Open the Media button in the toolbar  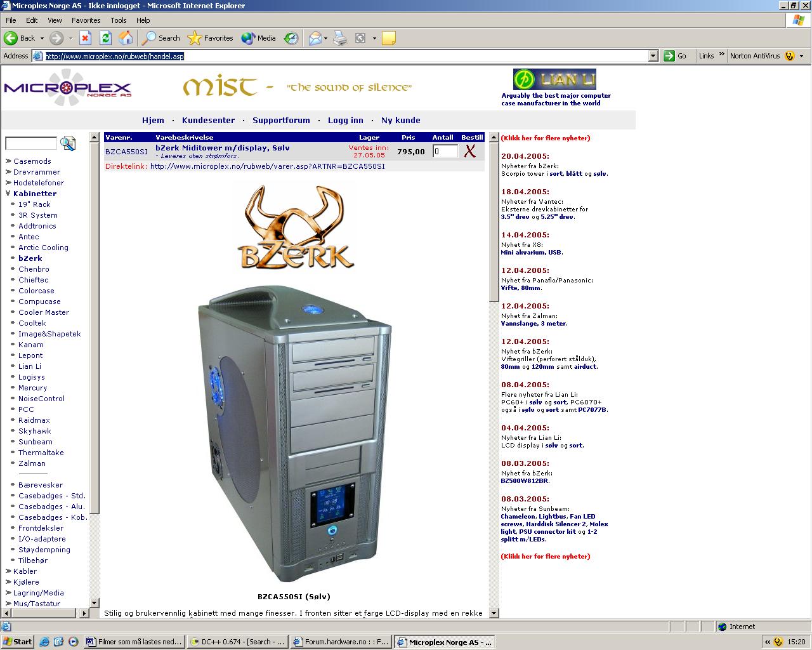pyautogui.click(x=259, y=38)
